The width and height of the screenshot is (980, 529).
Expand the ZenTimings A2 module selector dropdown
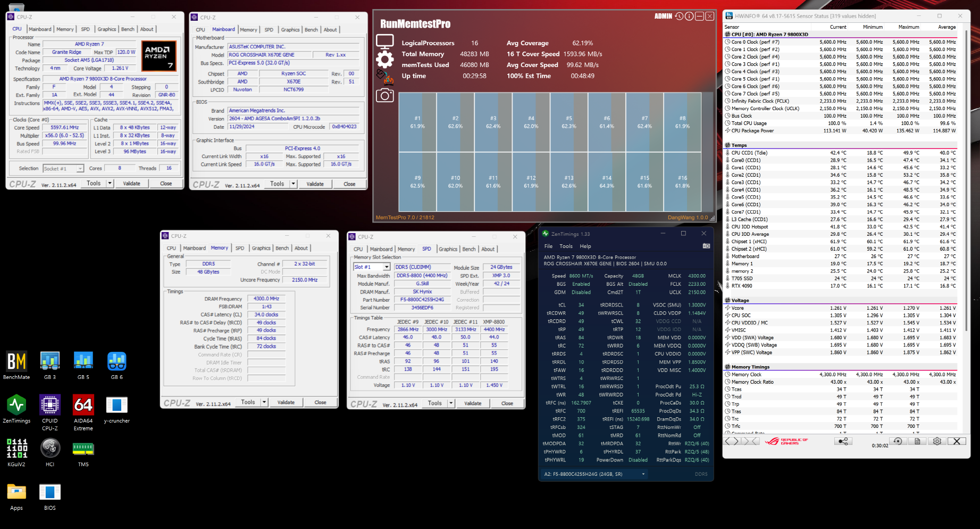tap(643, 474)
